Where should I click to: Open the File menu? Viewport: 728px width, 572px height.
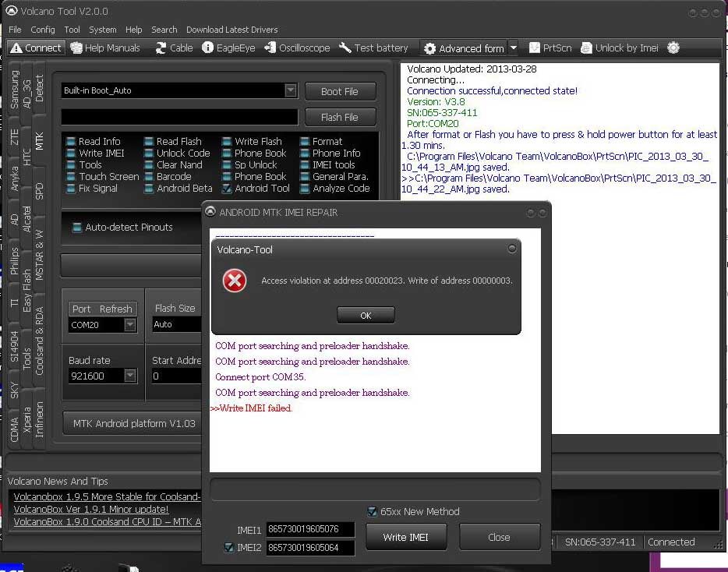tap(15, 30)
